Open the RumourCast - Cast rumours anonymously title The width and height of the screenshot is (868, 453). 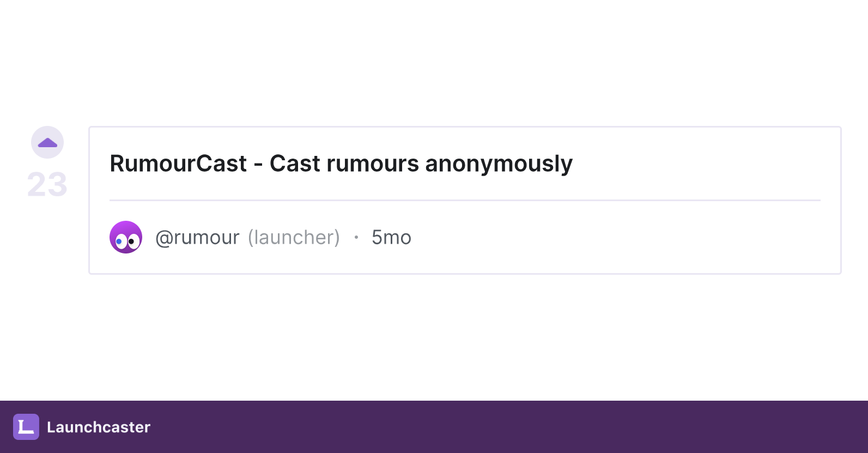pyautogui.click(x=341, y=164)
